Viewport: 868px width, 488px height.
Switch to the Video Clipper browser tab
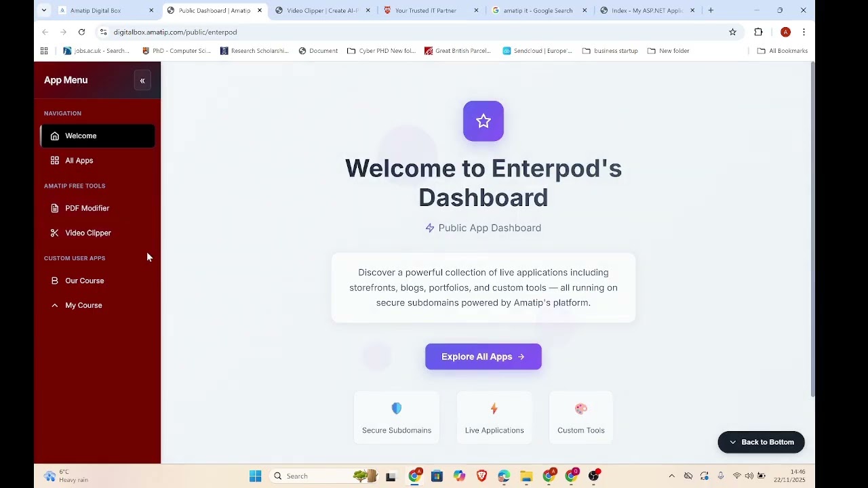tap(323, 10)
